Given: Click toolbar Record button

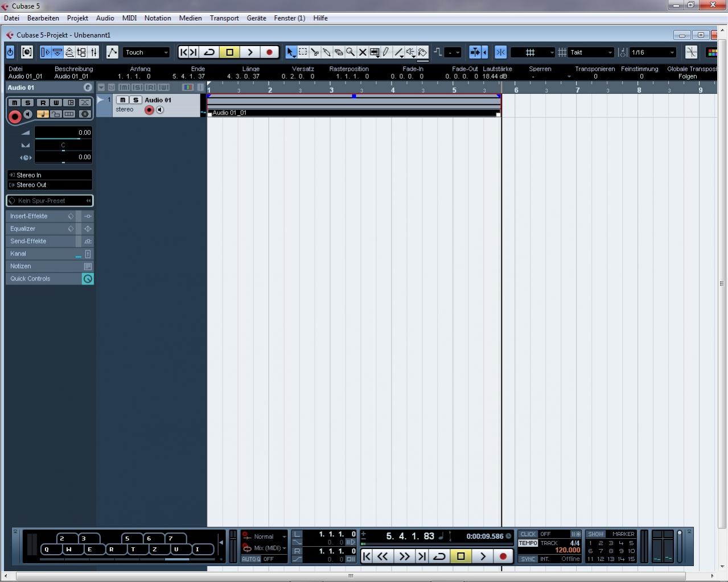Looking at the screenshot, I should click(x=269, y=52).
